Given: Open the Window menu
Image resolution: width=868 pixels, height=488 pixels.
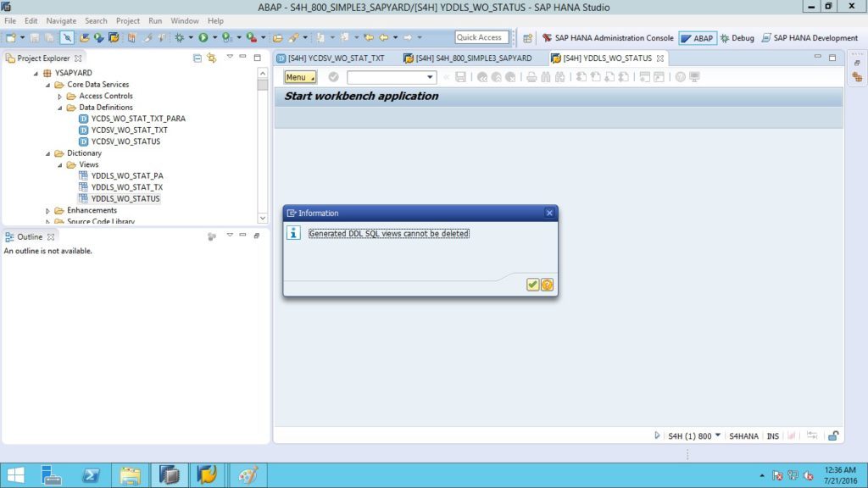Looking at the screenshot, I should point(184,20).
